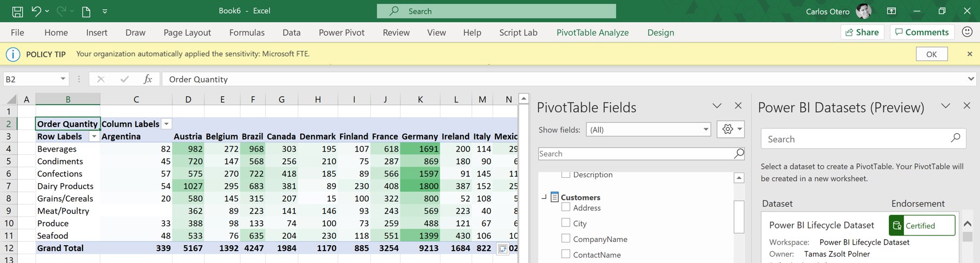Check the City field checkbox
This screenshot has height=263, width=980.
click(x=565, y=223)
